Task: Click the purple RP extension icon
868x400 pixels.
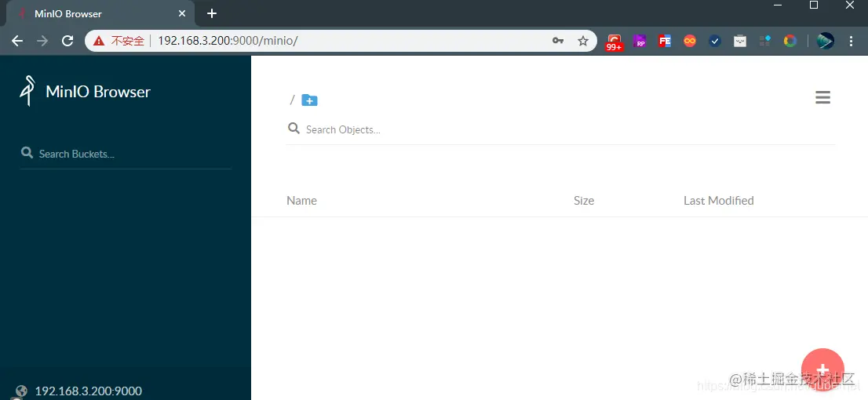Action: (x=640, y=41)
